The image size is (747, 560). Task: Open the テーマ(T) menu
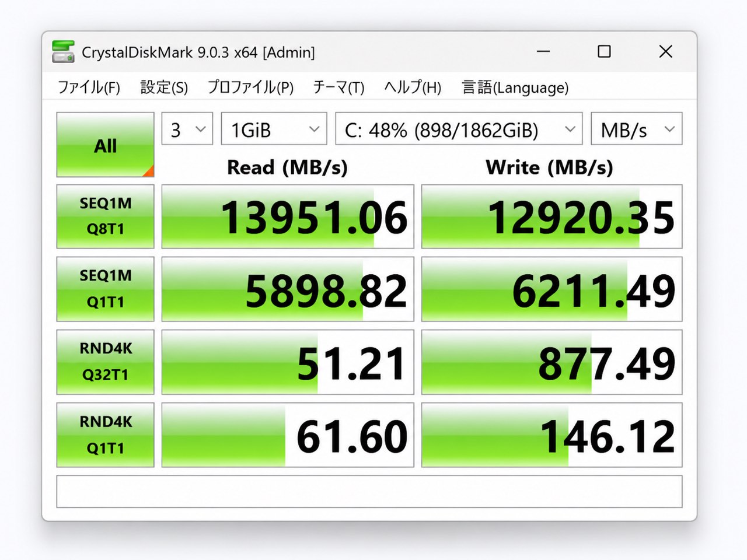coord(338,87)
